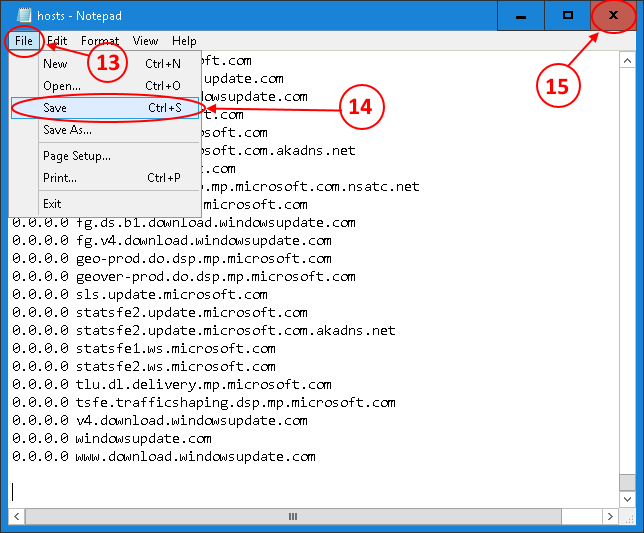
Task: Click the horizontal scrollbar right arrow
Action: pos(610,516)
